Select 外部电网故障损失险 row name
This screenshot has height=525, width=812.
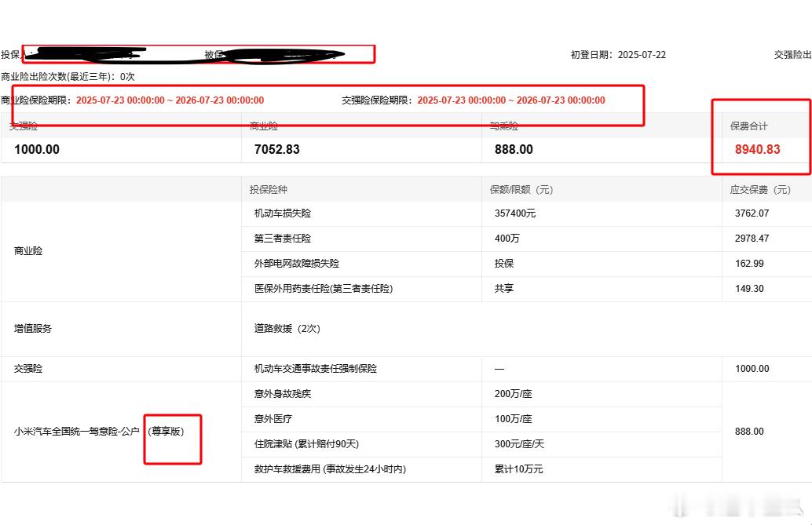(296, 264)
